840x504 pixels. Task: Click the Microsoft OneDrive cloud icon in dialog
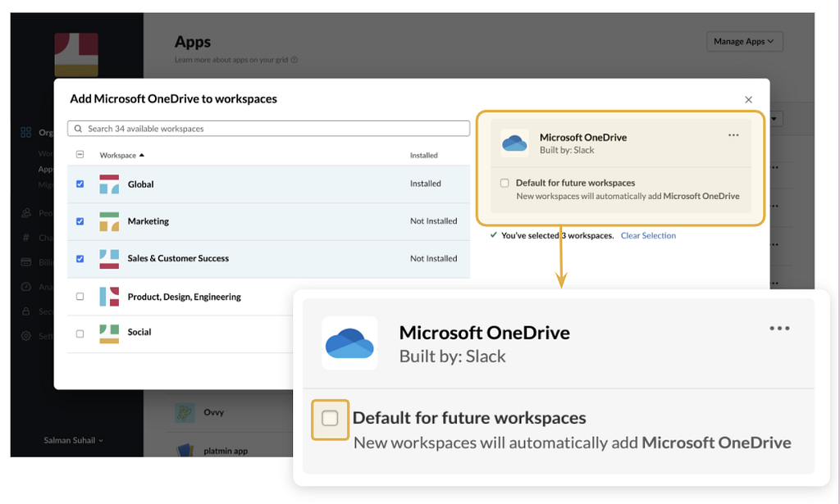coord(514,143)
